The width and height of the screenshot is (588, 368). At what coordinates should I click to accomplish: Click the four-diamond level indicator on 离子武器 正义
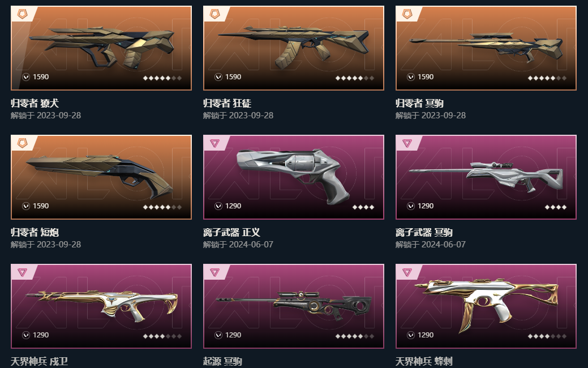click(x=363, y=207)
